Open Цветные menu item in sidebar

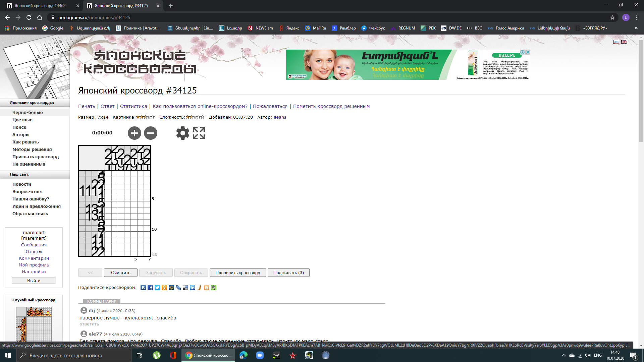click(x=22, y=120)
